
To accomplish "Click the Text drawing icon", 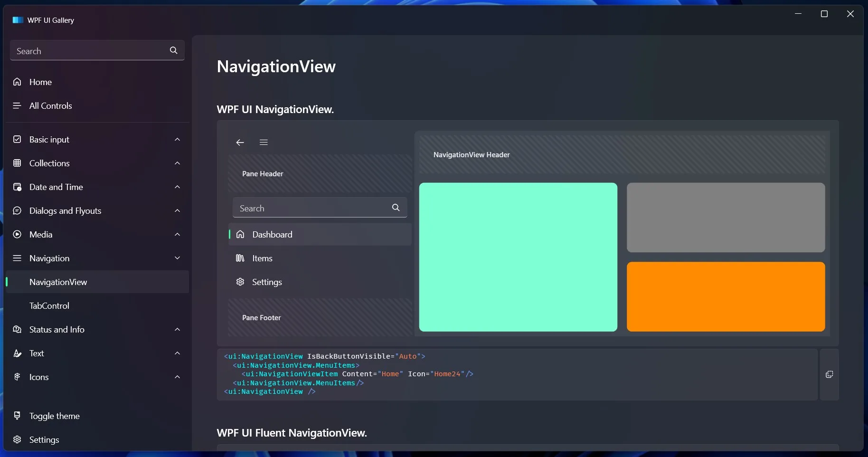I will point(17,353).
